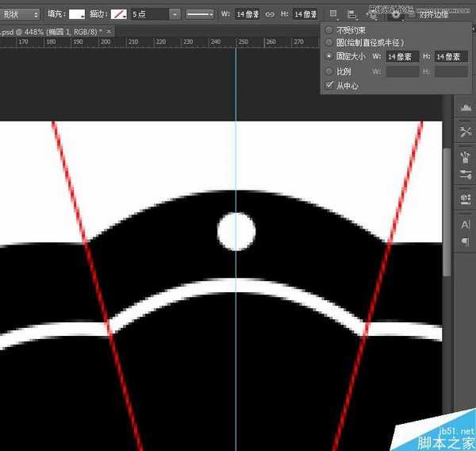Select the 圆(绘制直径或半径) radio option
476x451 pixels.
tap(329, 43)
